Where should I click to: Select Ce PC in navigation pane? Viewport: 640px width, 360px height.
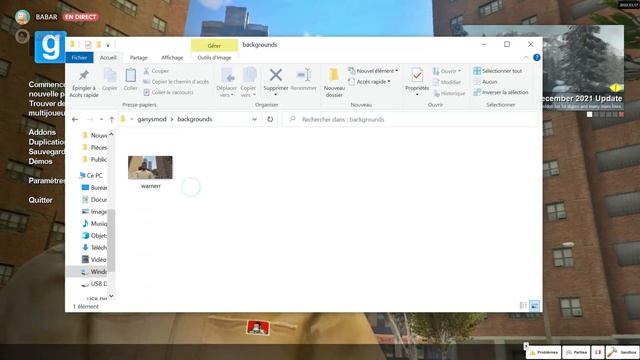92,176
